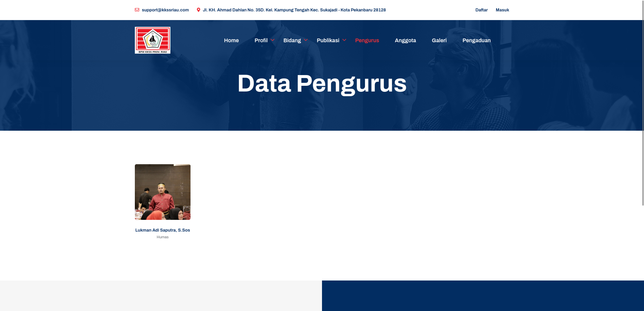Open the Galeri page
The height and width of the screenshot is (311, 644).
coord(439,40)
